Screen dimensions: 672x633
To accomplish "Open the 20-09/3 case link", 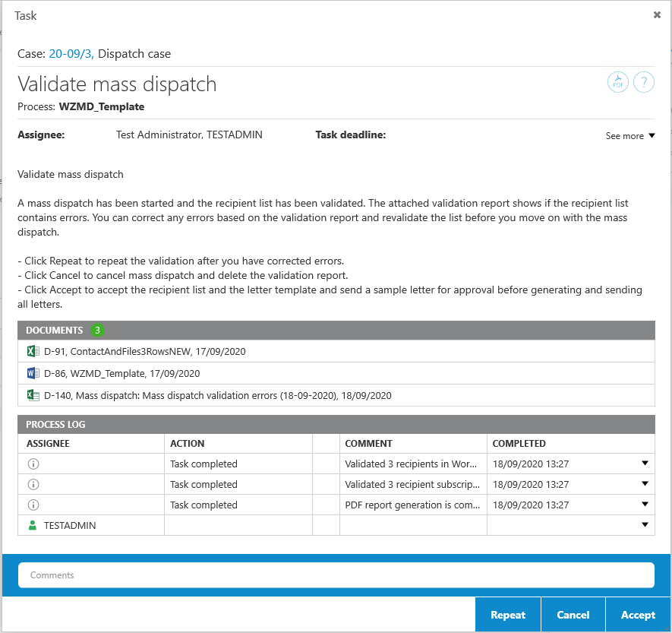I will point(71,54).
